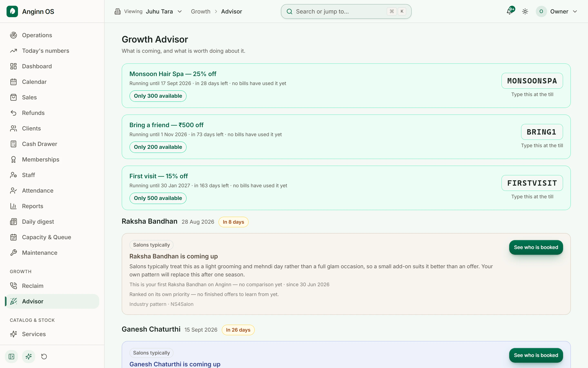
Task: Click the FIRSTVISIT promo code box
Action: pos(532,183)
